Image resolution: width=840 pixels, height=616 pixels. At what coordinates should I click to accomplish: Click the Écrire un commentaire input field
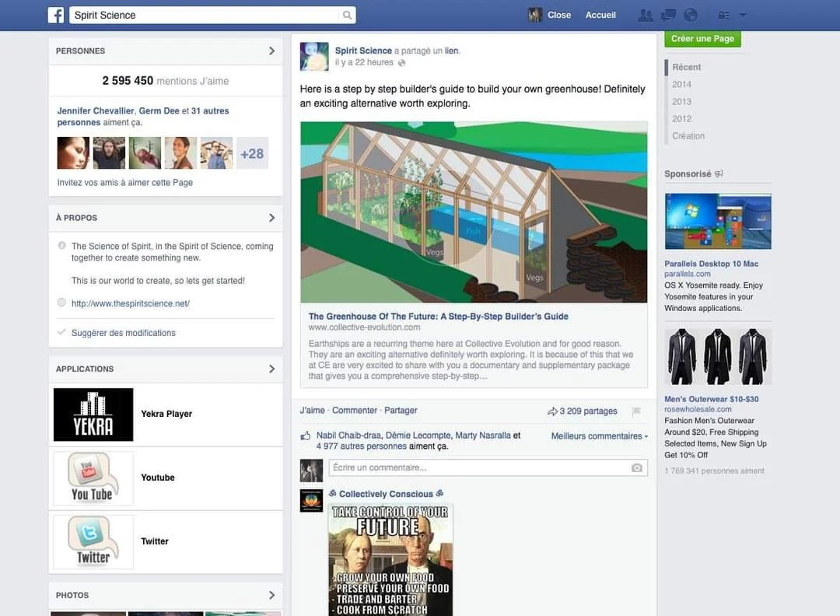tap(488, 467)
